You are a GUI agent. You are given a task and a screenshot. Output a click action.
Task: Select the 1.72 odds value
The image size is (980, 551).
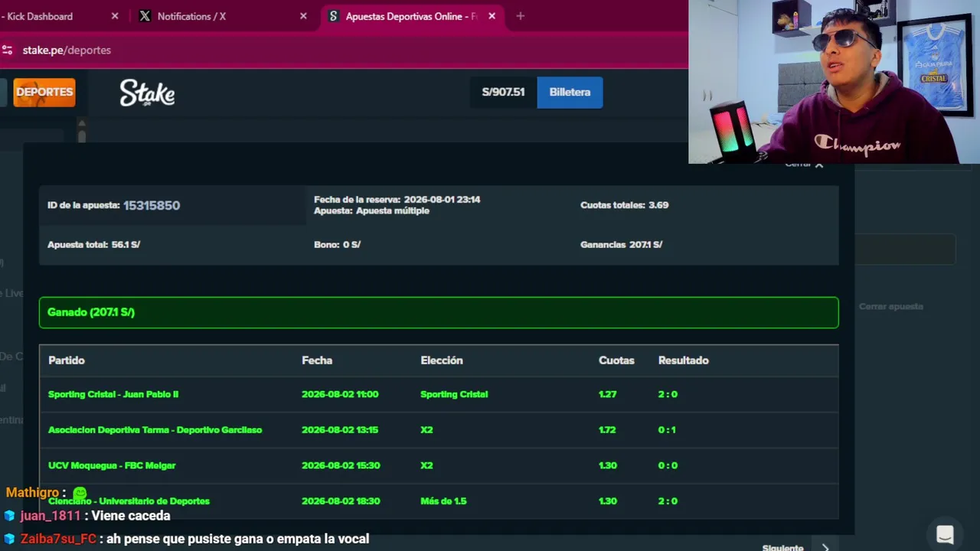click(607, 430)
